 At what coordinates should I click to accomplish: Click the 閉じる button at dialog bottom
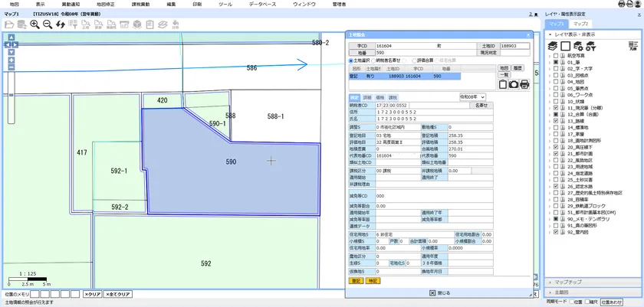point(439,292)
